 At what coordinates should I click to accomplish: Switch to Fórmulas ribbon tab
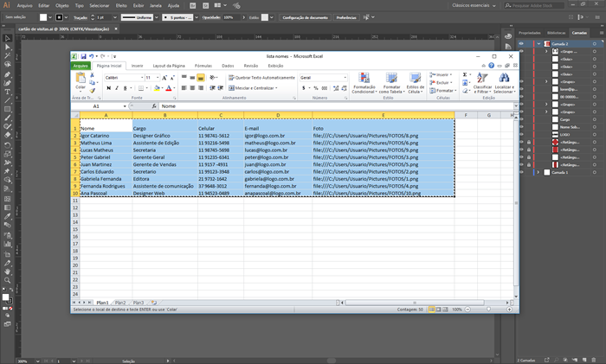click(203, 66)
